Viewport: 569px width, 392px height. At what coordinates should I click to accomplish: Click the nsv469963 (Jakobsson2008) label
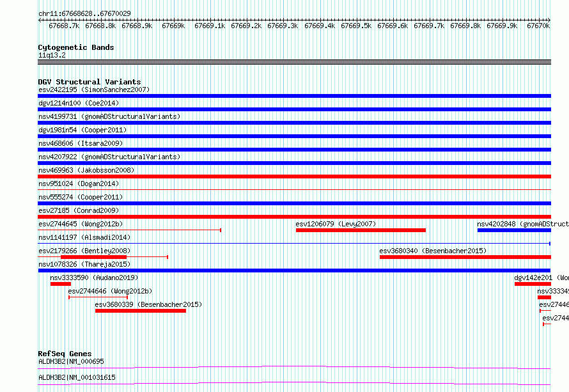[x=86, y=170]
